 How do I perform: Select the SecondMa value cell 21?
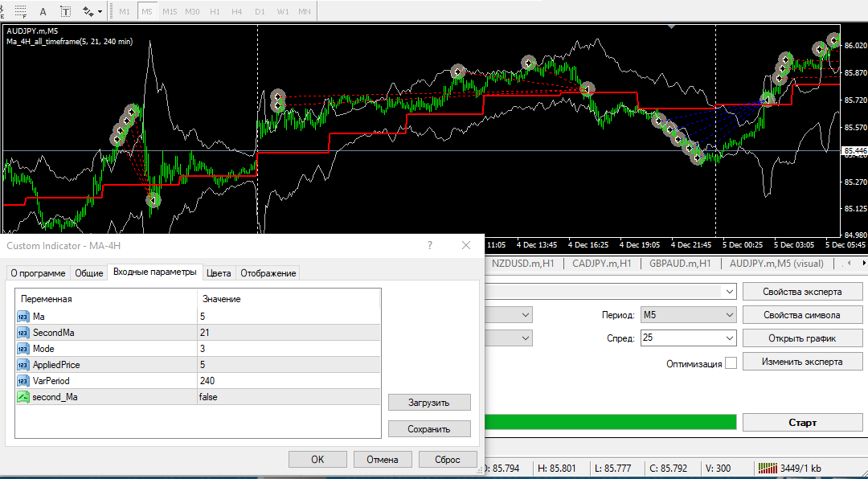pyautogui.click(x=289, y=332)
